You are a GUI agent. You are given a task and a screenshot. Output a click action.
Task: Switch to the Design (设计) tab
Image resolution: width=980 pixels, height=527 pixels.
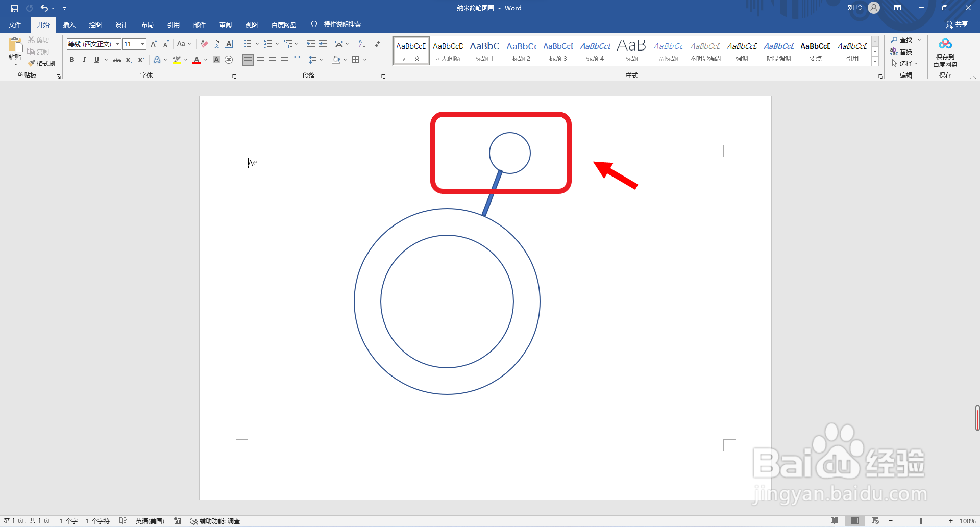click(121, 24)
